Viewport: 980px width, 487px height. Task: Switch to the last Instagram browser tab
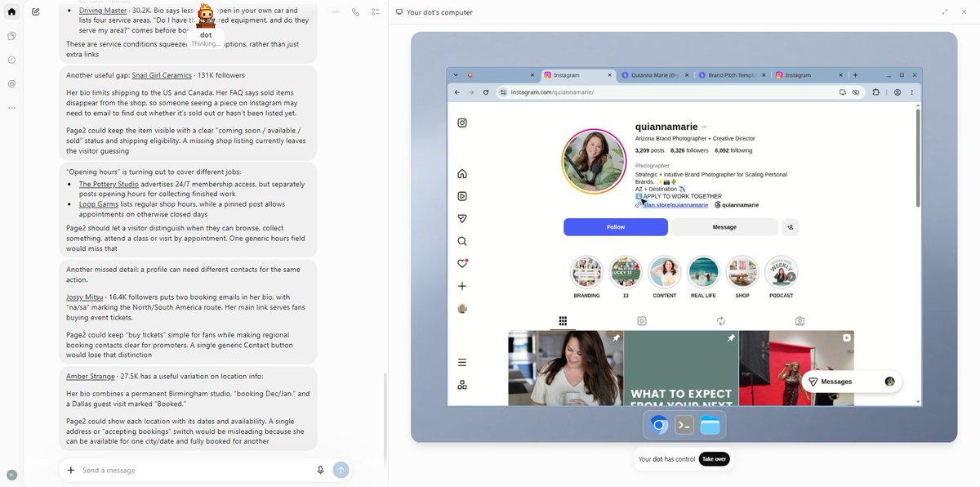click(x=808, y=74)
